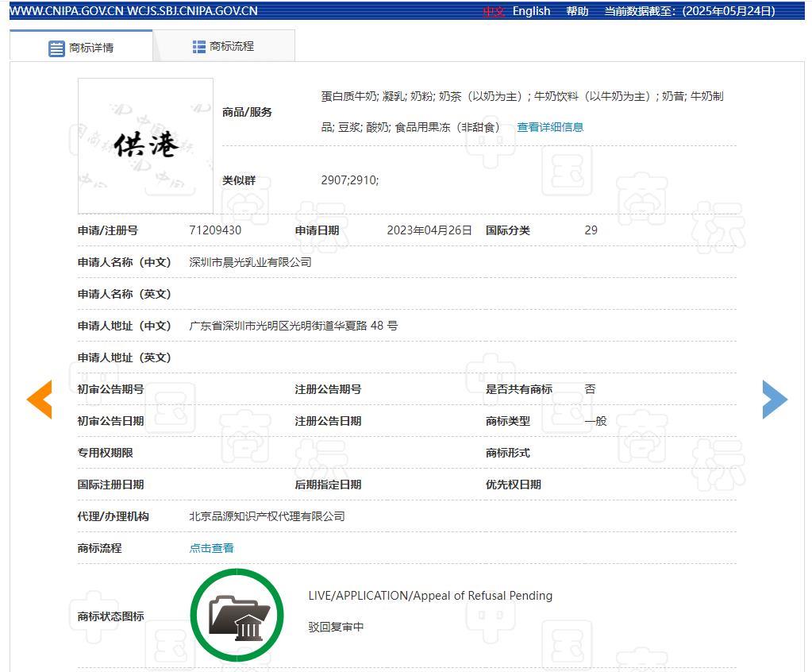This screenshot has height=672, width=812.
Task: Click agency name 北京品源知识产权代理有限公司
Action: [x=267, y=516]
